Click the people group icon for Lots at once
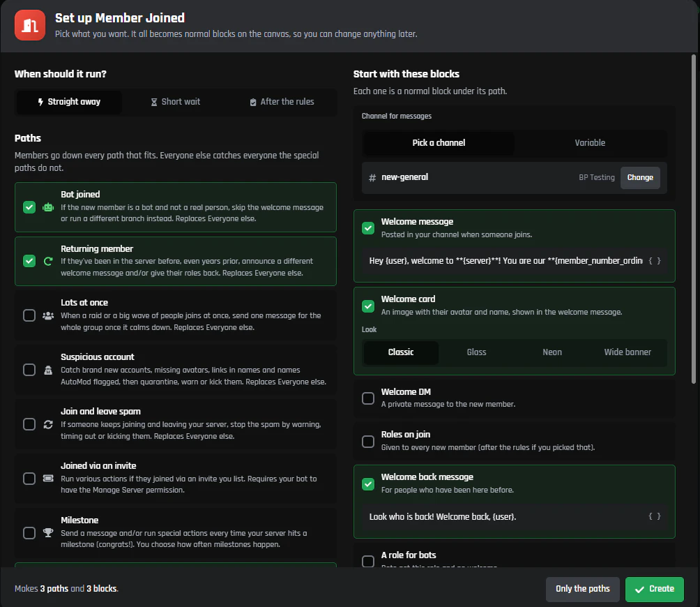700x607 pixels. point(48,316)
